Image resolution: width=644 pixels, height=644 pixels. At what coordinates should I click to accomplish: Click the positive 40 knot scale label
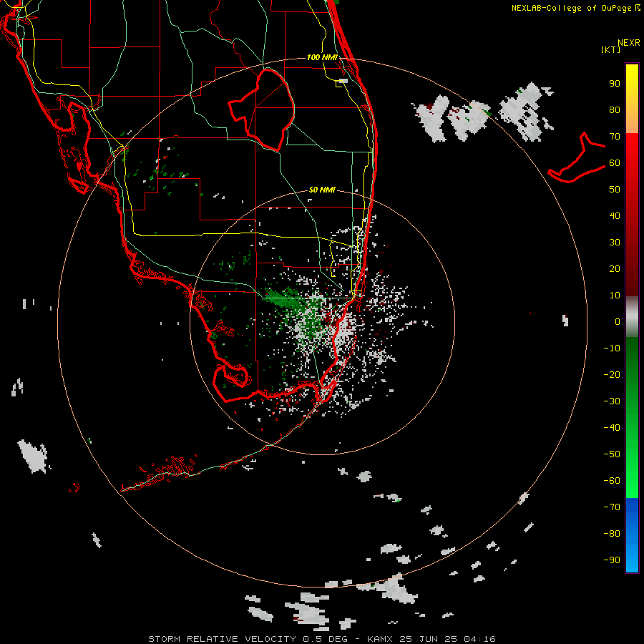[615, 215]
